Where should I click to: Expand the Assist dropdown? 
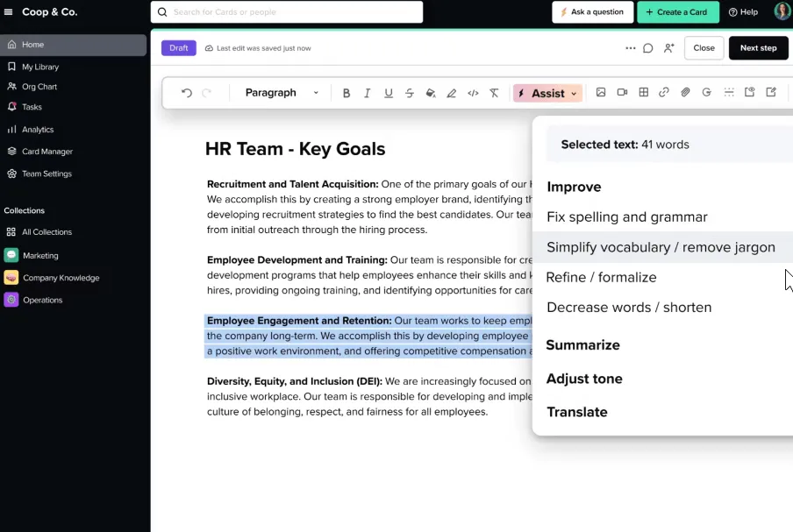pyautogui.click(x=548, y=94)
